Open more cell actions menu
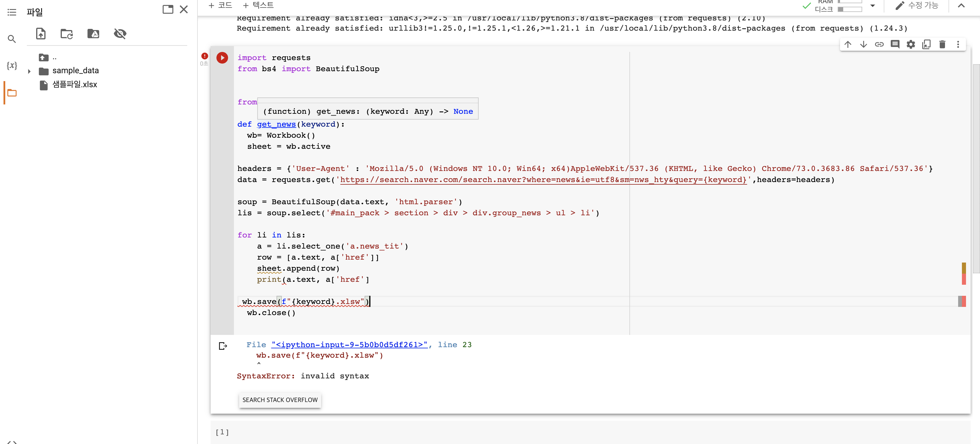The image size is (980, 444). click(958, 45)
